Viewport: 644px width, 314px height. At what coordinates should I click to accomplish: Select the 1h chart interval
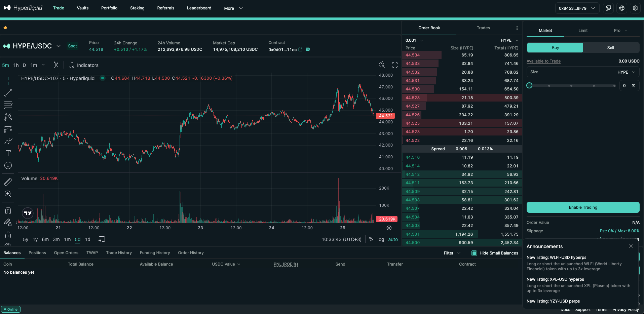[x=16, y=65]
